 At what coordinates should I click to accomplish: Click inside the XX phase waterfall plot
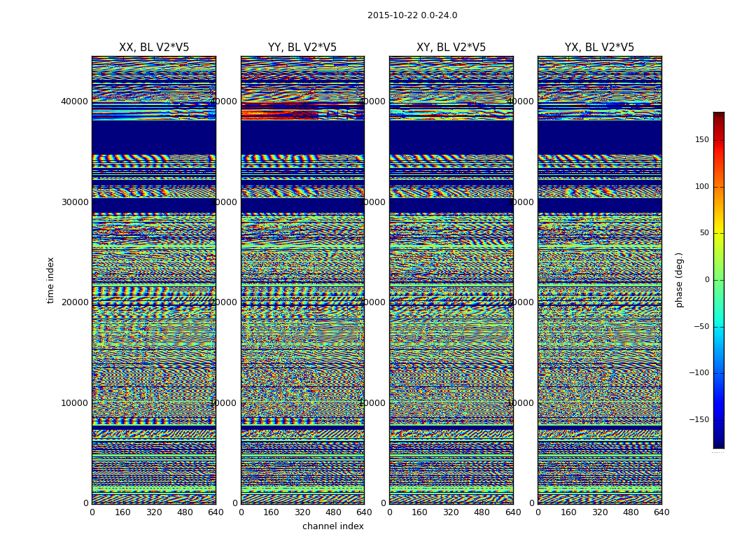154,280
